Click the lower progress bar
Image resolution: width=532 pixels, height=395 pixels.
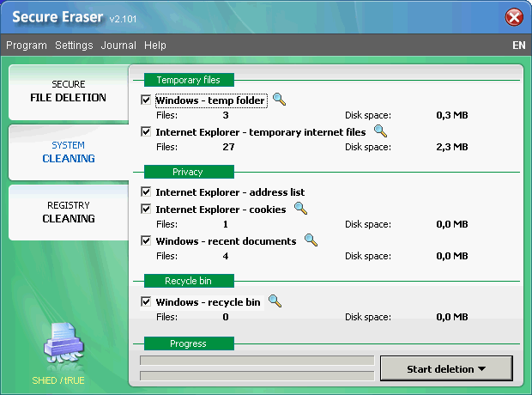coord(257,375)
